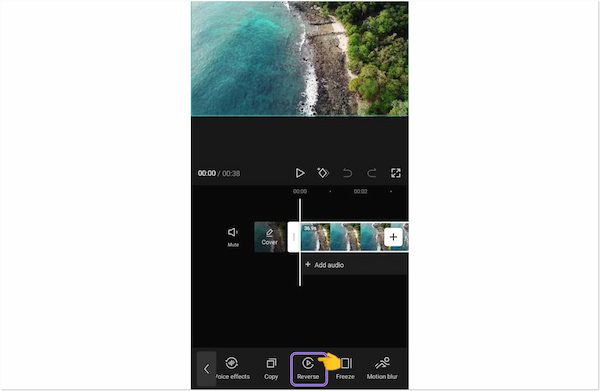
Task: Redo the last edit
Action: [372, 173]
